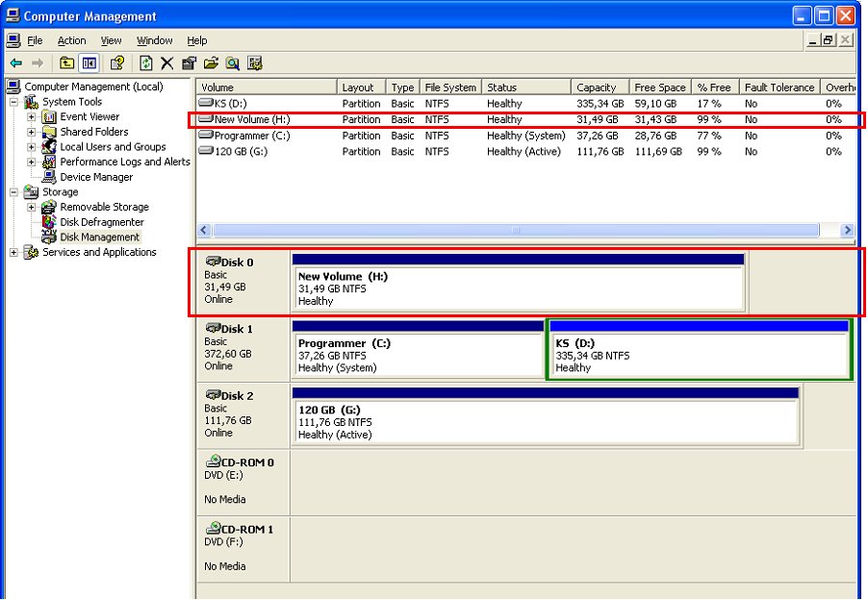Image resolution: width=868 pixels, height=600 pixels.
Task: Sort by the Volume column header
Action: (x=267, y=87)
